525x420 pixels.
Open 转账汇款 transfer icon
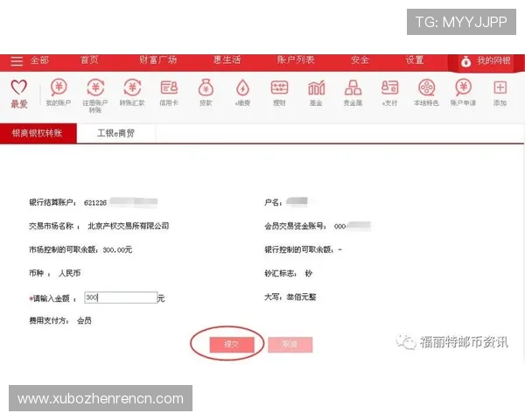pos(132,87)
